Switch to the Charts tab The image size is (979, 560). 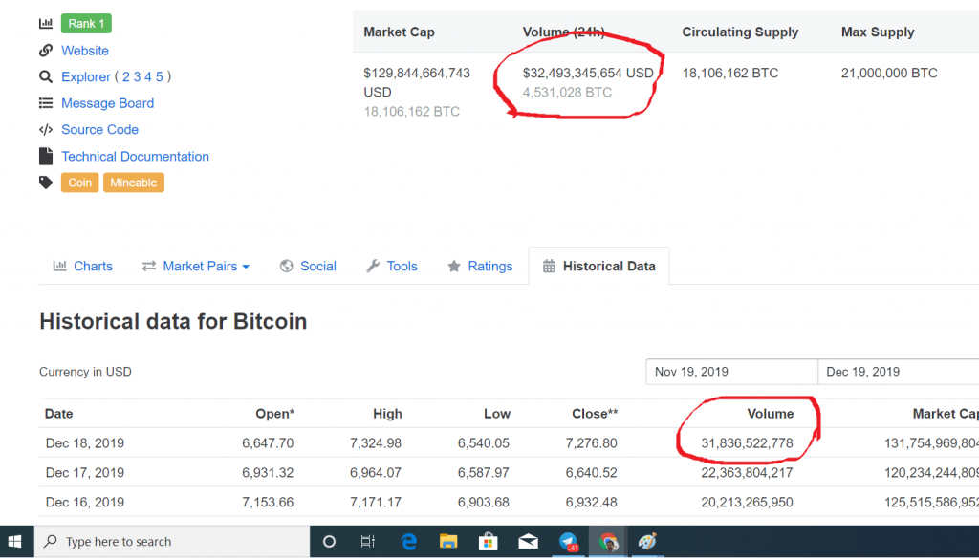coord(83,267)
